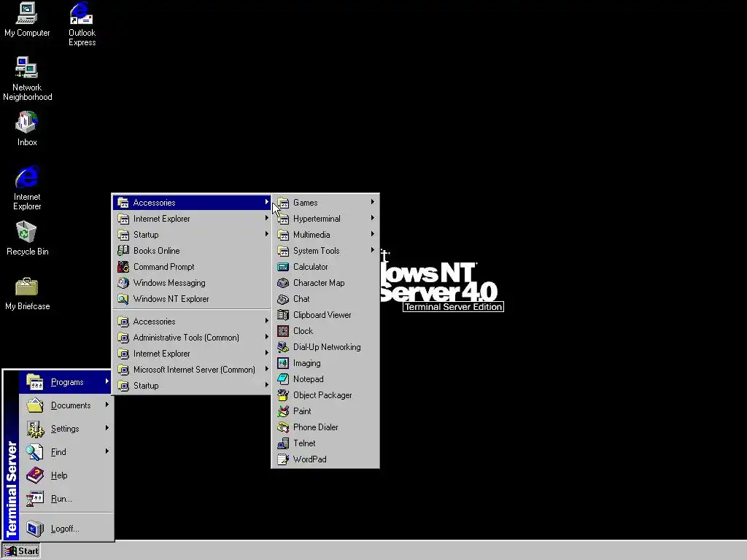Launch Clock from Accessories menu
This screenshot has width=747, height=560.
(325, 331)
